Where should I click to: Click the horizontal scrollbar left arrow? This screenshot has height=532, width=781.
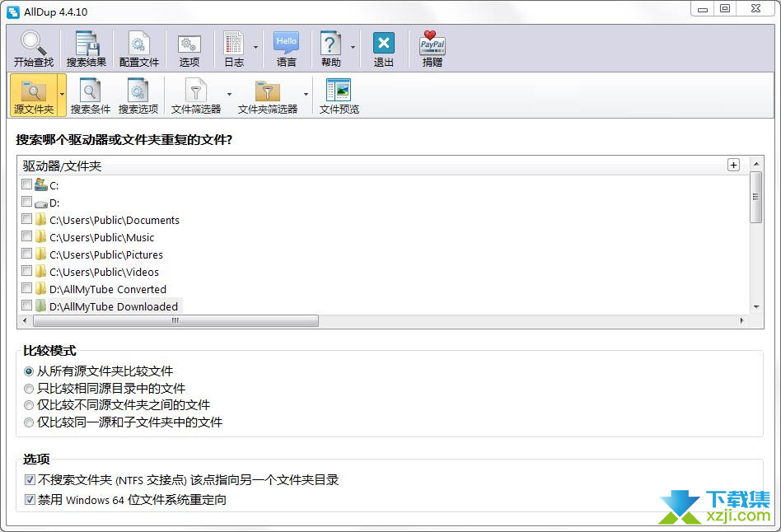[25, 321]
